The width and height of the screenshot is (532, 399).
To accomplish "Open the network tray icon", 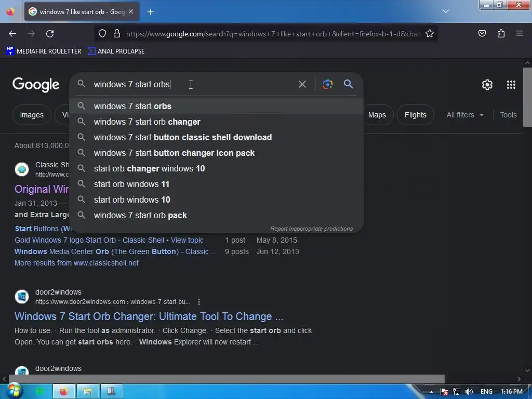I will (x=457, y=392).
